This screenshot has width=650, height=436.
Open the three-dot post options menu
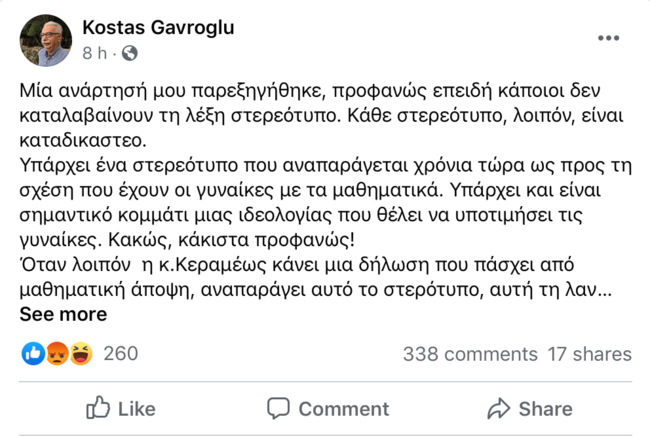[608, 38]
